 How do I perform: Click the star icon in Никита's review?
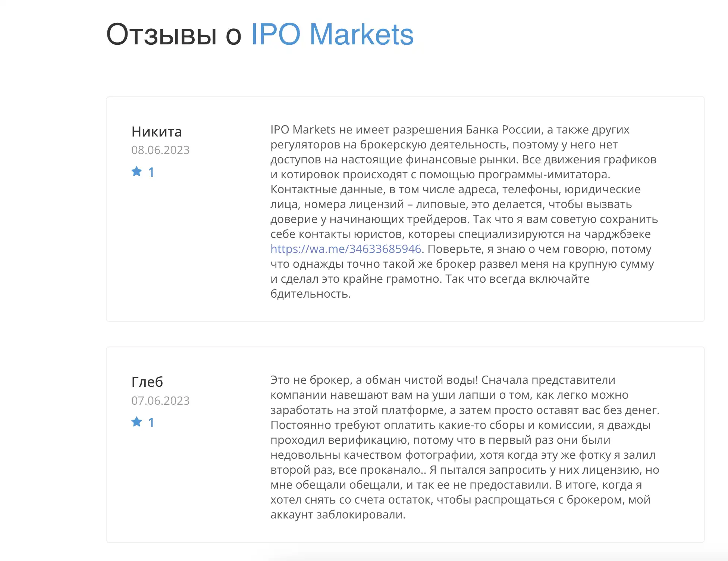click(137, 172)
